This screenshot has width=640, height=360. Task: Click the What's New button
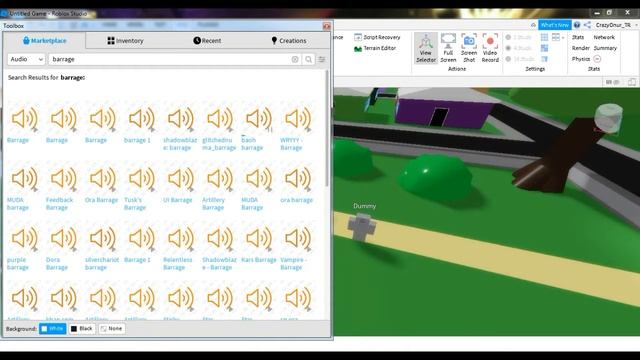click(x=555, y=25)
